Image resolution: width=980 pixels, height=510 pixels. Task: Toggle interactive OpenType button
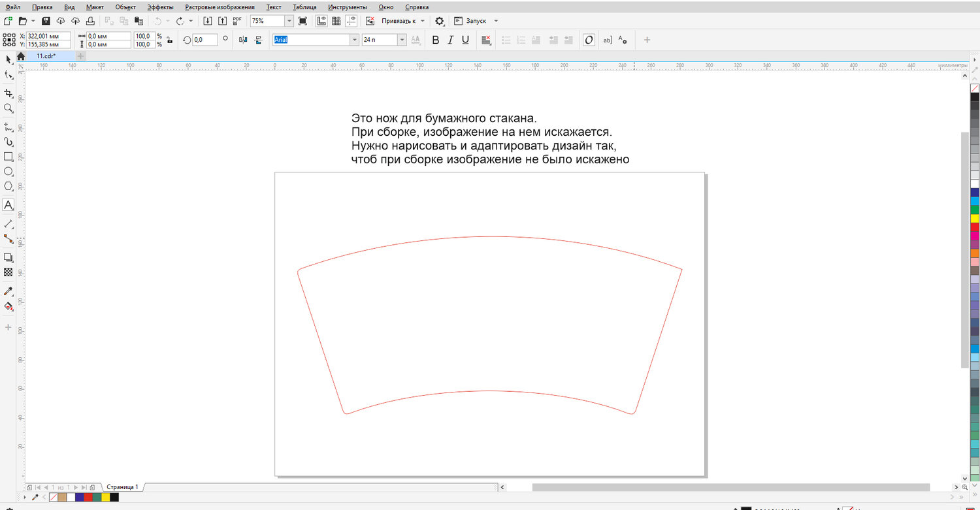(x=589, y=40)
